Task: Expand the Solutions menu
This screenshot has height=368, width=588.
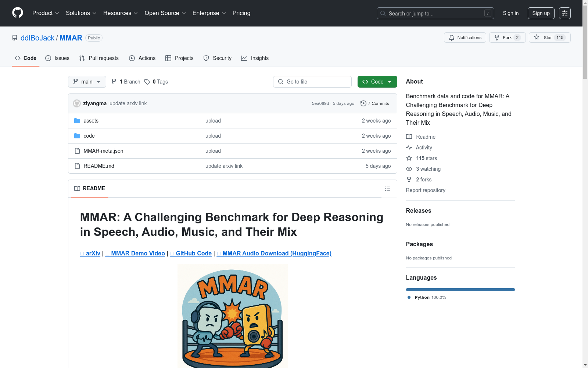Action: tap(81, 13)
